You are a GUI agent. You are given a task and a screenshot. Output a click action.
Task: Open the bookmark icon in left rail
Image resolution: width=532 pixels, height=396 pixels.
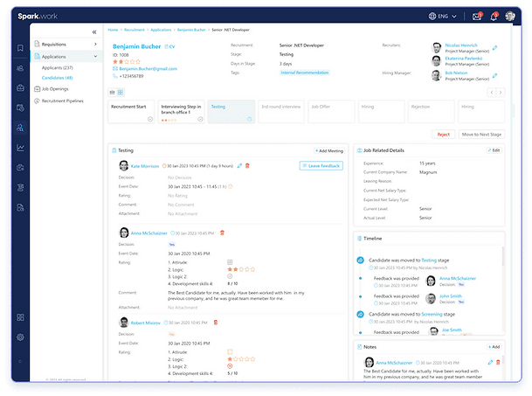coord(20,48)
